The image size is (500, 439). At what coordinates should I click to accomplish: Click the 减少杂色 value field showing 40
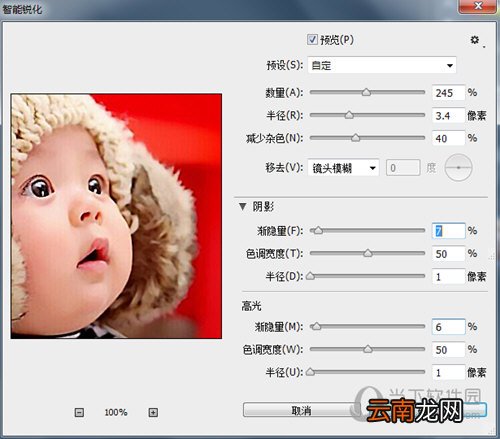[x=448, y=138]
